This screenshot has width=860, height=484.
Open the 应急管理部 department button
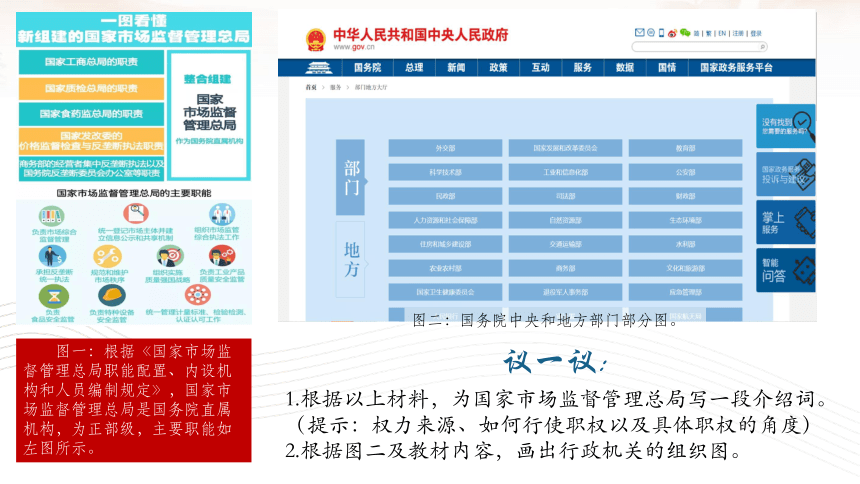point(686,292)
